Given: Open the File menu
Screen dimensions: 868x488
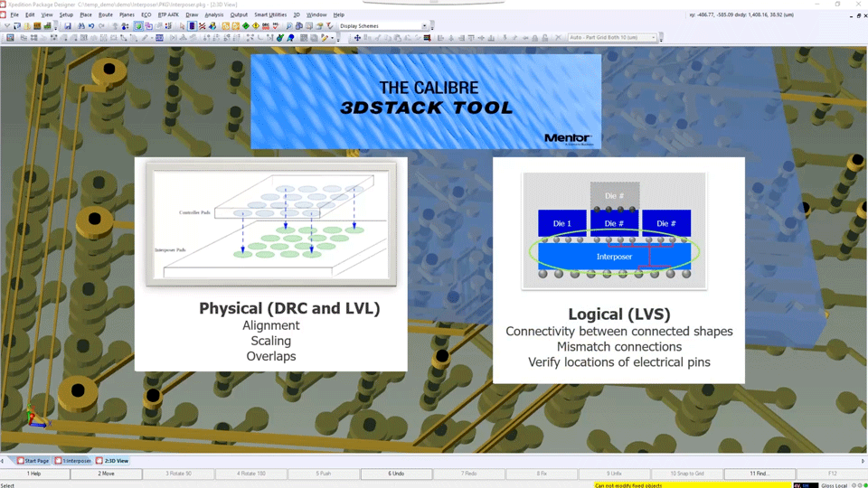Looking at the screenshot, I should click(x=14, y=15).
